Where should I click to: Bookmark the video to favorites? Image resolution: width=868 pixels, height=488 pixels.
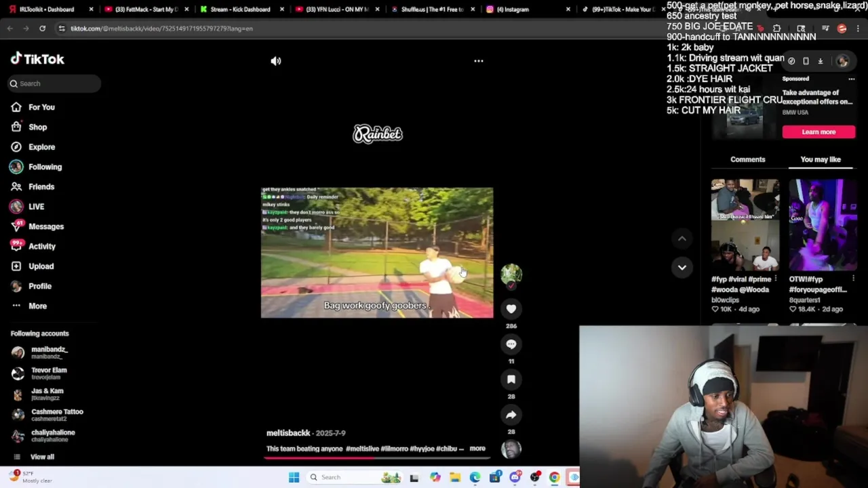pos(511,380)
